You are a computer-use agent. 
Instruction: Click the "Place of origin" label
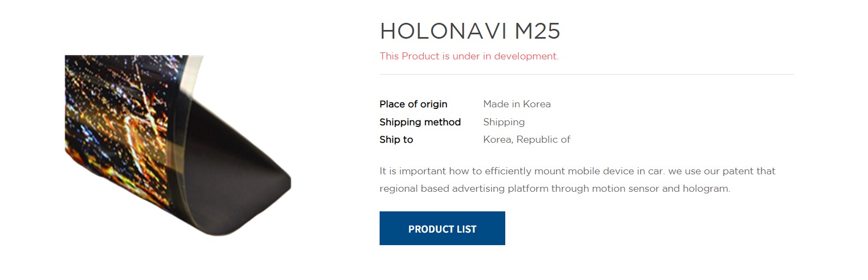point(413,104)
